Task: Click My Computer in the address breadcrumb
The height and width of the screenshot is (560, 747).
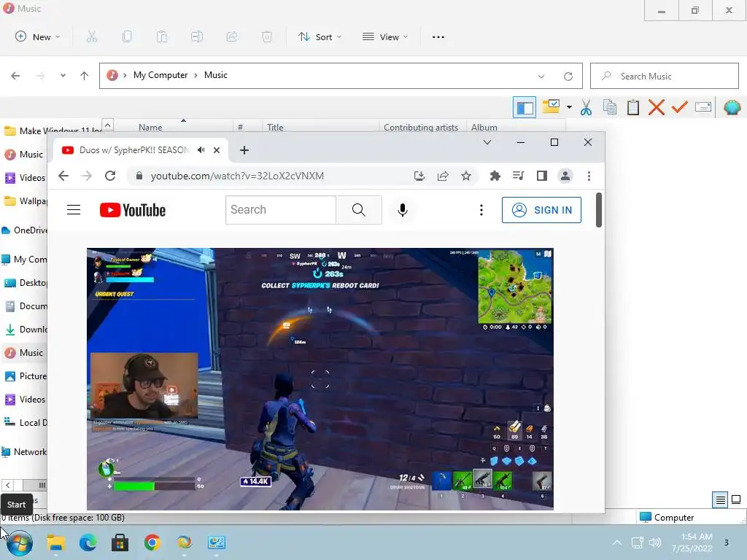Action: tap(160, 75)
